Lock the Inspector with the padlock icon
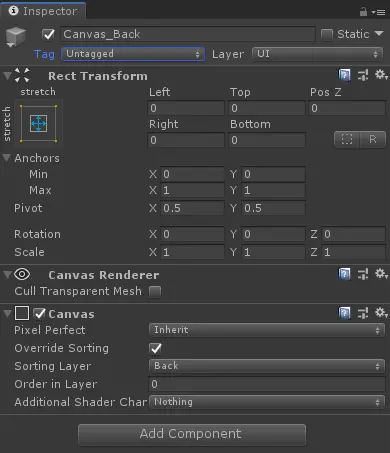Image resolution: width=390 pixels, height=453 pixels. click(x=363, y=12)
